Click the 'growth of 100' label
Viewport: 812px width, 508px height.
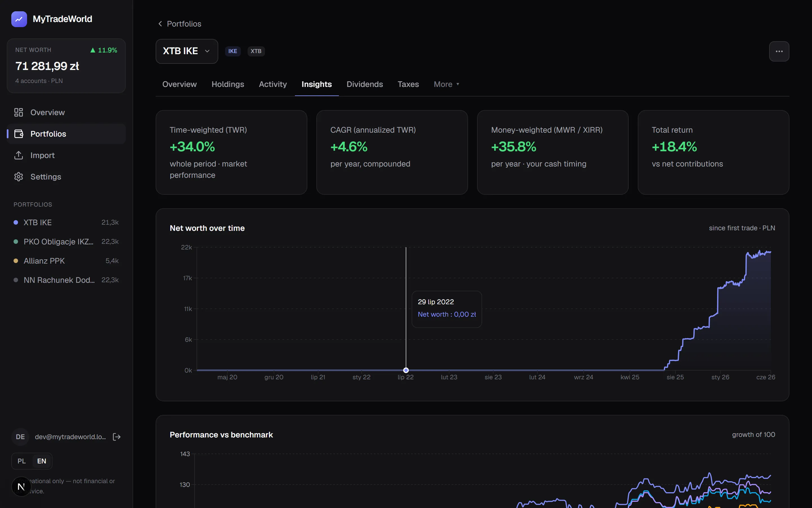coord(753,435)
